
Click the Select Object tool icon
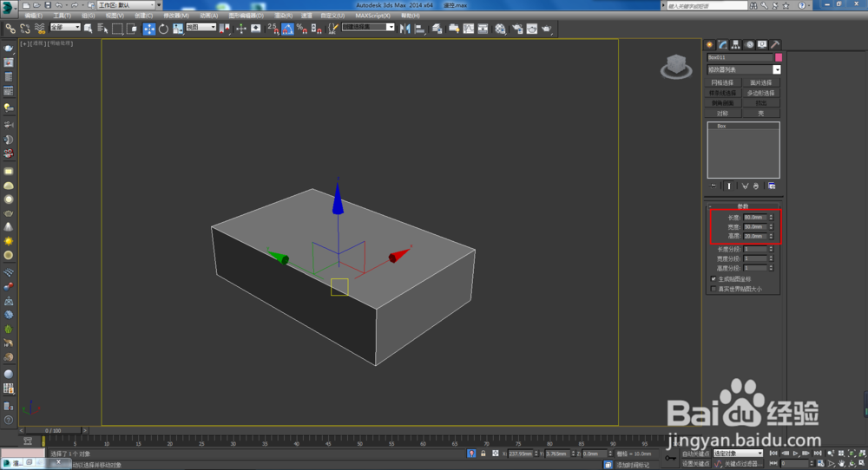click(88, 29)
